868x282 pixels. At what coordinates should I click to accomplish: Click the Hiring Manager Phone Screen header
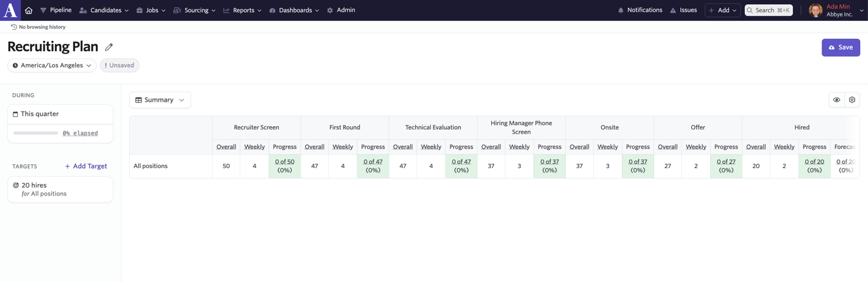point(521,127)
